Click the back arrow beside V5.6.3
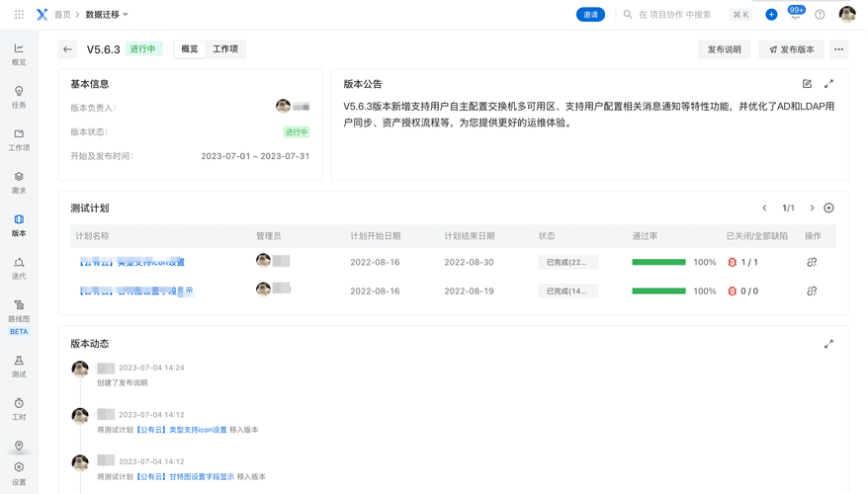The width and height of the screenshot is (868, 494). click(x=67, y=49)
